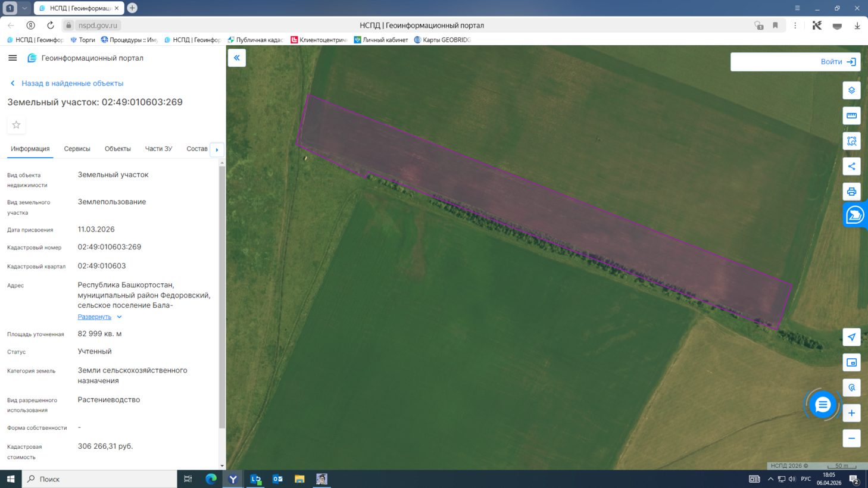Viewport: 868px width, 488px height.
Task: Open the chat support bubble
Action: (x=822, y=405)
